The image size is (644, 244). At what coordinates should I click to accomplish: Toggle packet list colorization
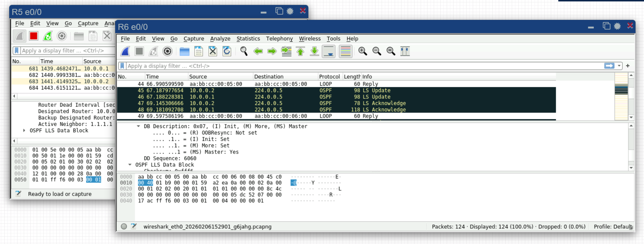click(345, 52)
